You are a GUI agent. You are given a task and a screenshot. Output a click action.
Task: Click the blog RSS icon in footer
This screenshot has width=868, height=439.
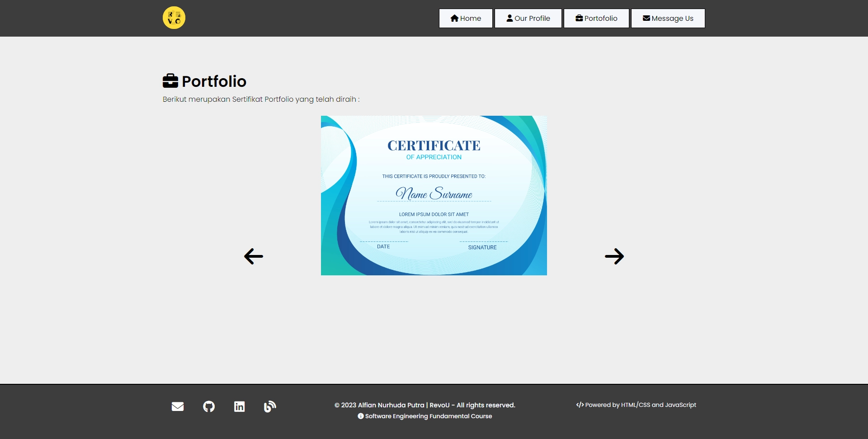pos(270,406)
